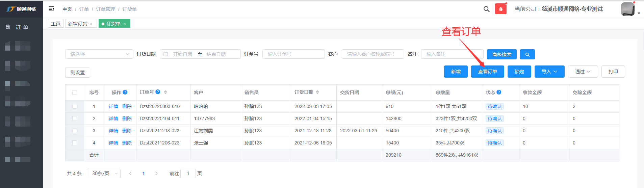Sort by 订货日期 column arrows
This screenshot has height=188, width=644.
tap(317, 92)
